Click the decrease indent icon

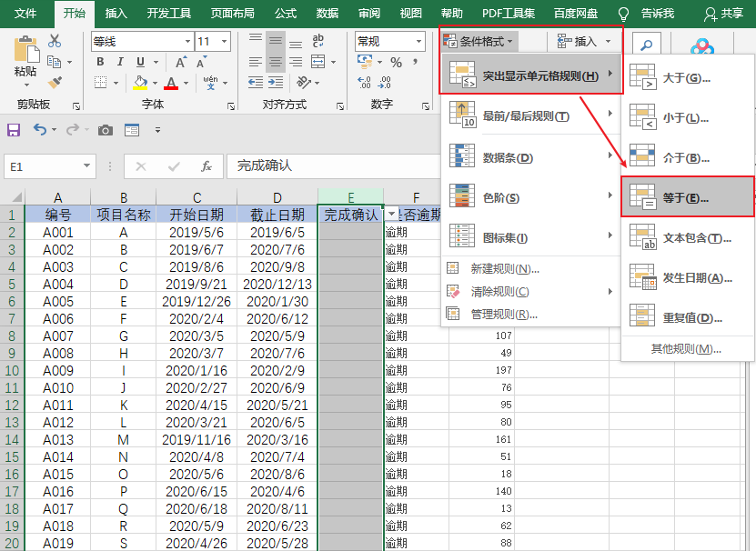(256, 83)
